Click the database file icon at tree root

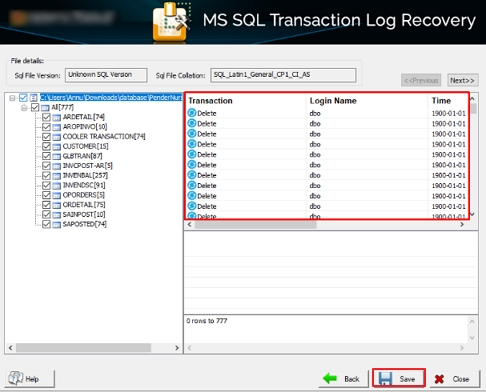pyautogui.click(x=33, y=98)
